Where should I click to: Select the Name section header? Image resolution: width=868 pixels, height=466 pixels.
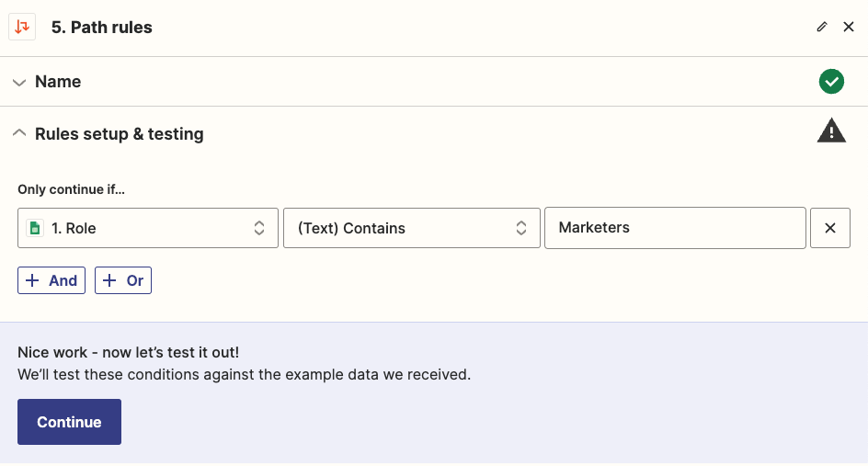click(434, 82)
